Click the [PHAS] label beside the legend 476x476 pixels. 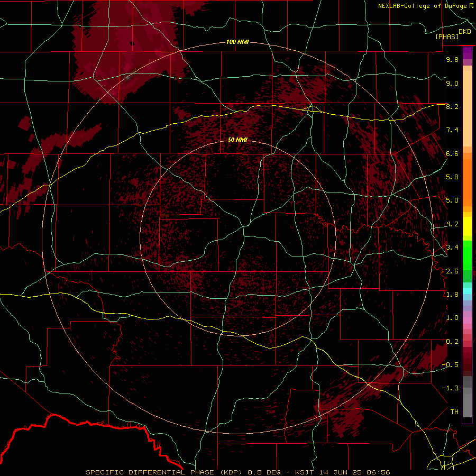pos(447,36)
